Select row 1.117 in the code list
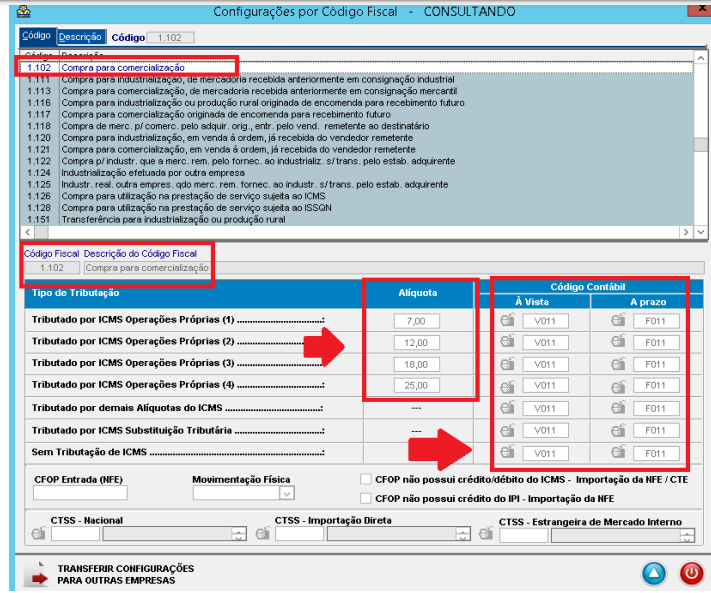This screenshot has height=593, width=711. pos(356,114)
